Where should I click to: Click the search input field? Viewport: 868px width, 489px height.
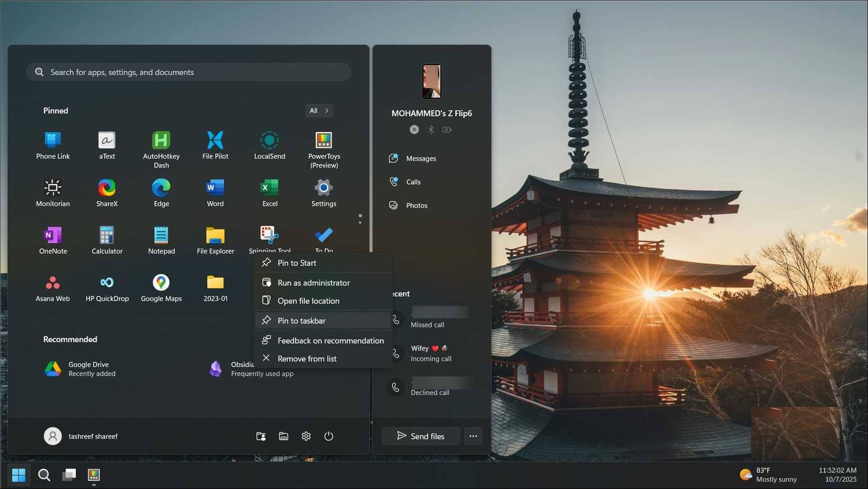(188, 72)
